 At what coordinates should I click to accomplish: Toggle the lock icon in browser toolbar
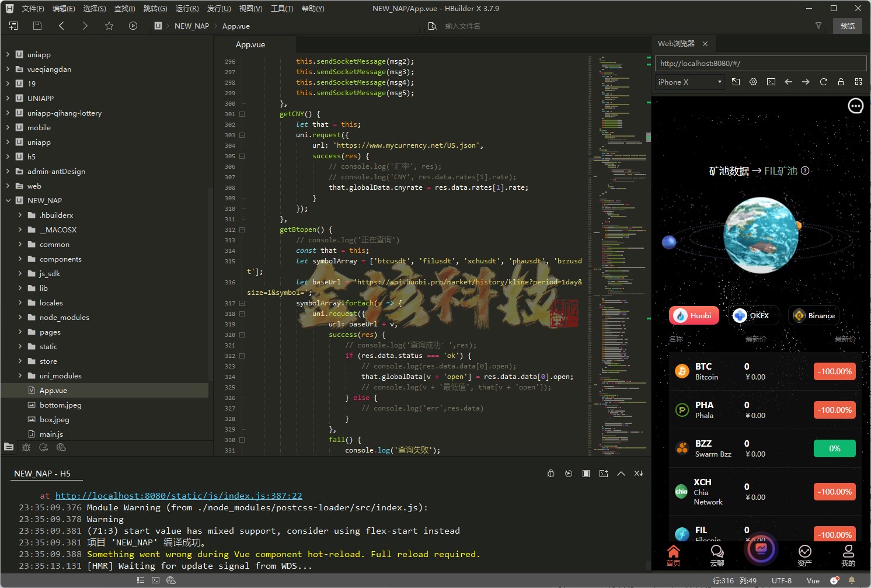[x=841, y=82]
